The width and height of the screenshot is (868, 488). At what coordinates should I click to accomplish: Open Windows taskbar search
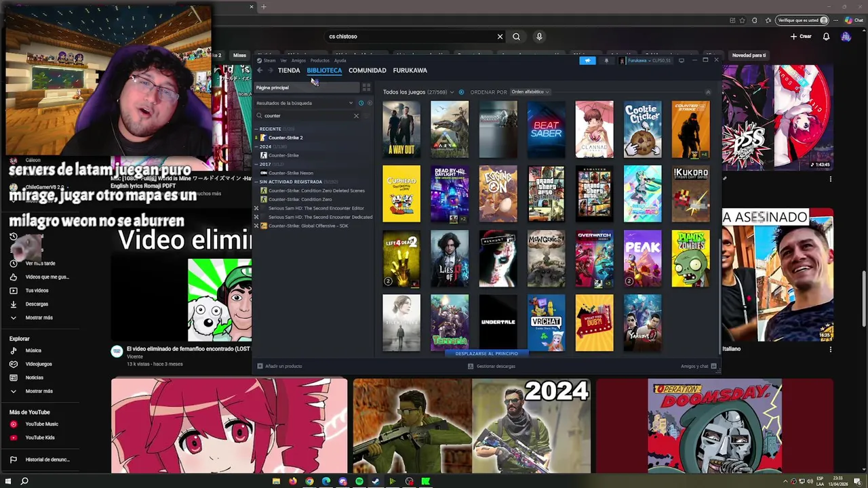(x=24, y=481)
